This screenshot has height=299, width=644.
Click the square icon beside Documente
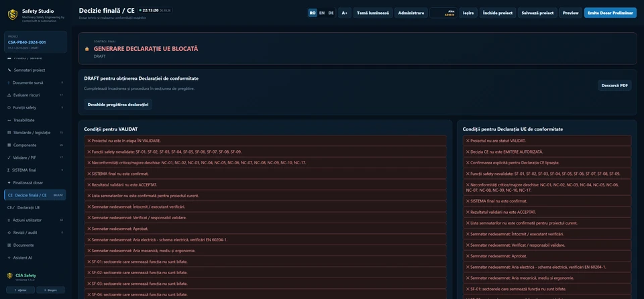(9, 245)
